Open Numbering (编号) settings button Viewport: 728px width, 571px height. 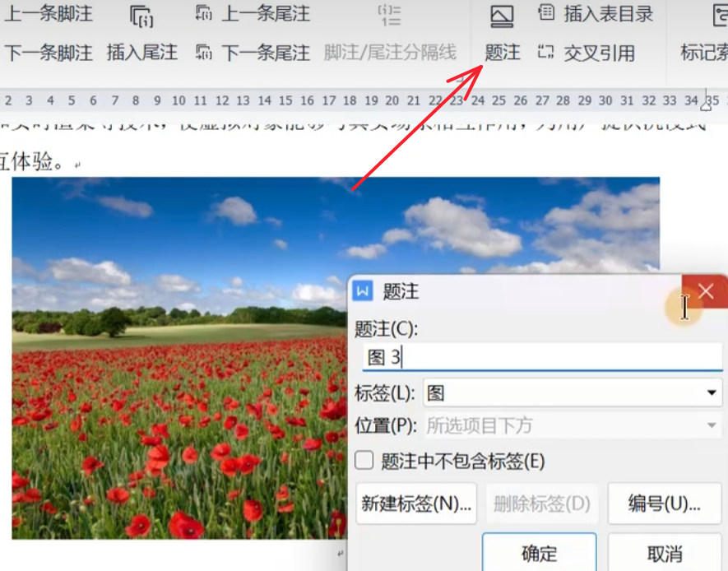click(665, 504)
